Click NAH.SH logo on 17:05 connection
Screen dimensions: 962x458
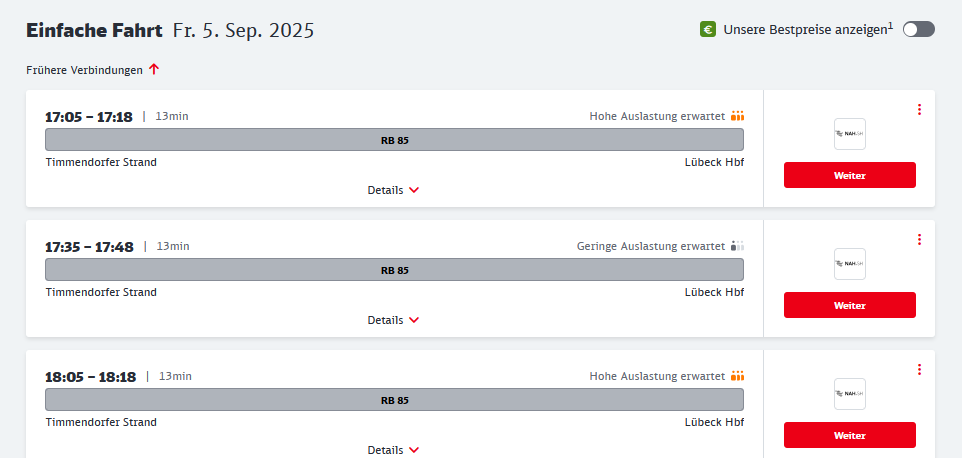click(850, 134)
